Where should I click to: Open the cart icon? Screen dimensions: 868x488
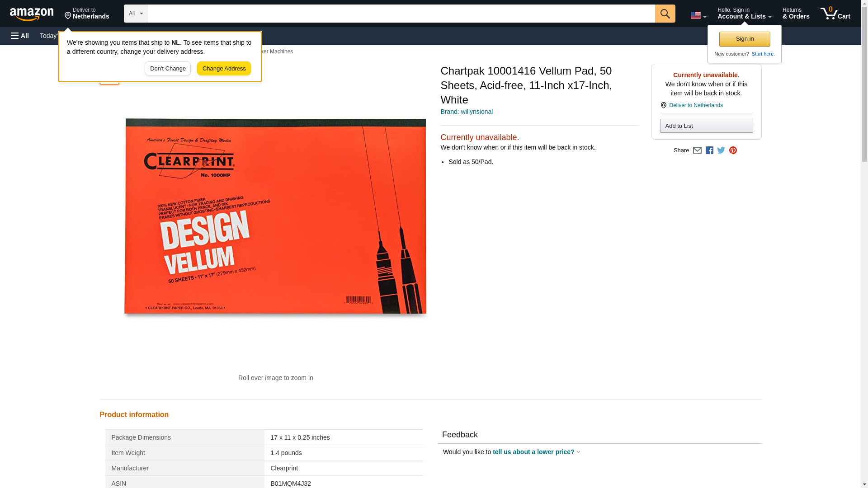pos(835,14)
